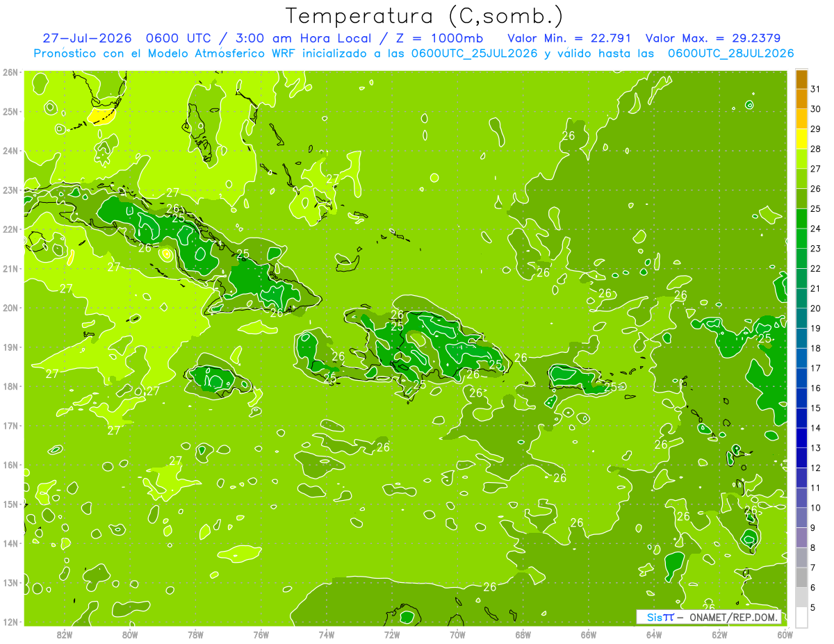Click the 15N latitude axis label

(x=11, y=504)
